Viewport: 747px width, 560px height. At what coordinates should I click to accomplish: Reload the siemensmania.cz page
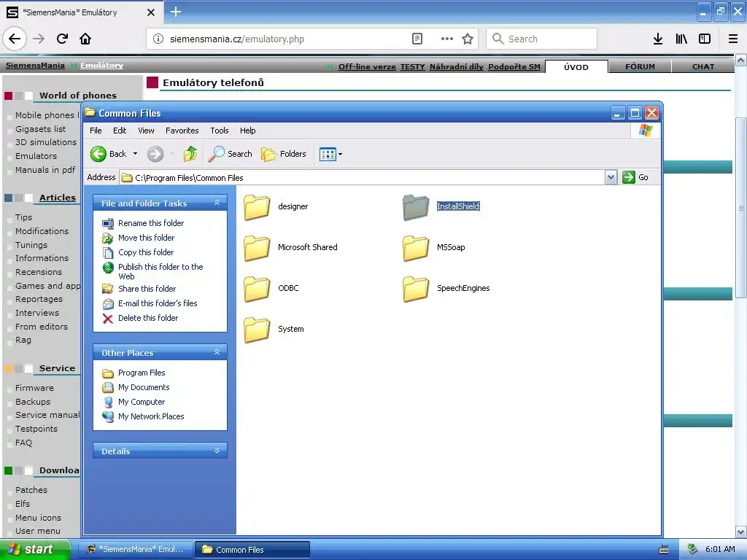tap(62, 39)
